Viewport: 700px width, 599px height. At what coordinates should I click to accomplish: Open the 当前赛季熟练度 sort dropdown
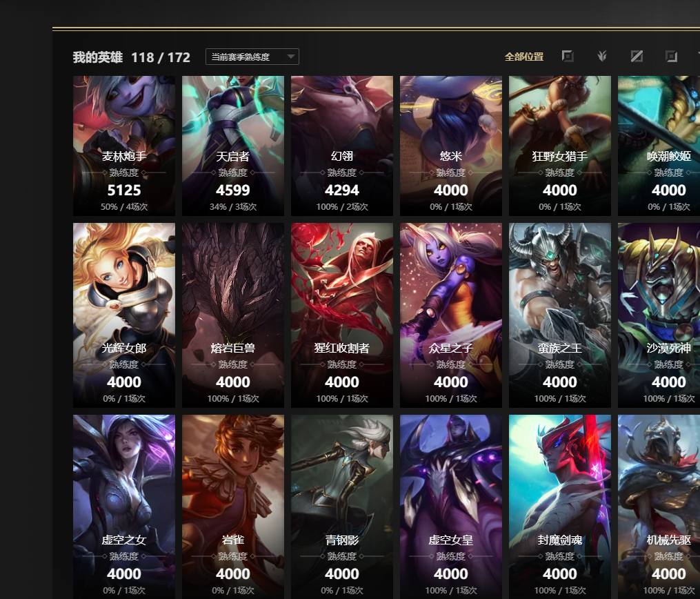point(252,57)
